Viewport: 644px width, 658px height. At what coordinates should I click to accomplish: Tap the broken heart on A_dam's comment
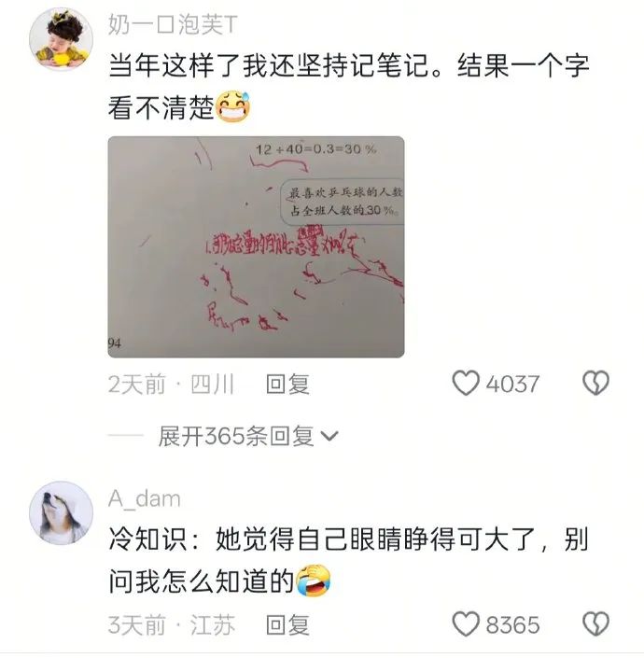pyautogui.click(x=595, y=624)
